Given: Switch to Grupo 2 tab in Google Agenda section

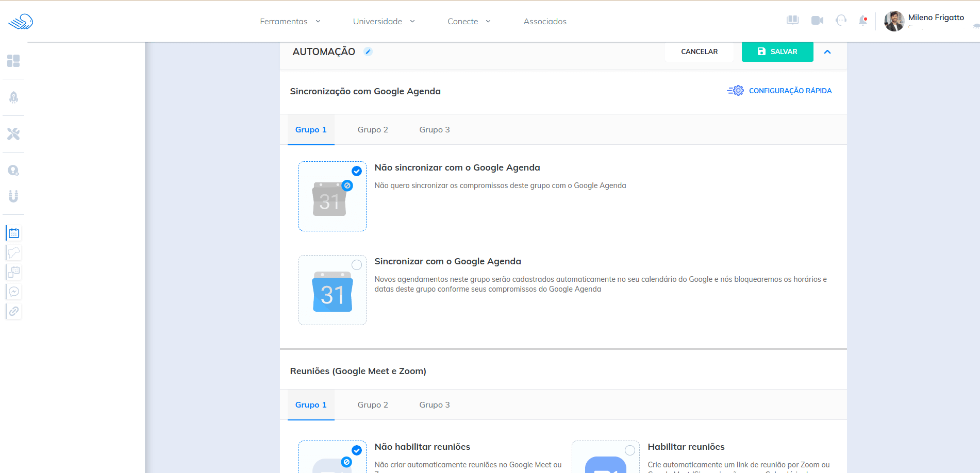Looking at the screenshot, I should point(373,130).
